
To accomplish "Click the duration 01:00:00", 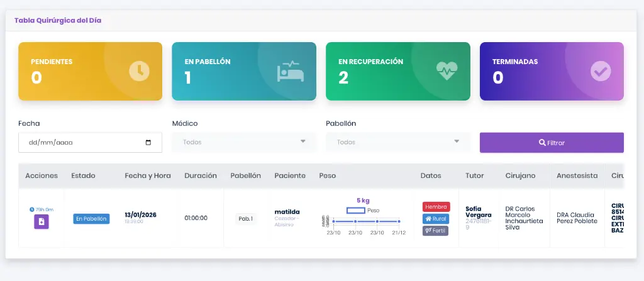I will click(196, 218).
